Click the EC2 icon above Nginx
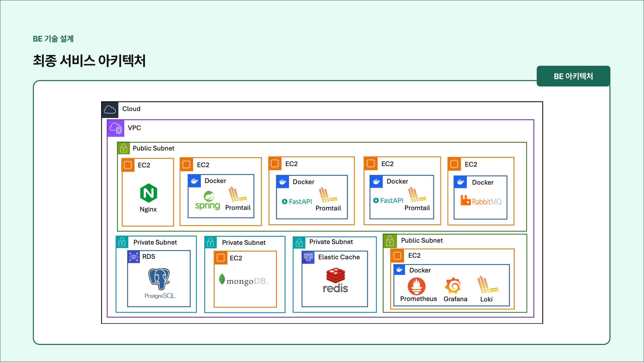Image resolution: width=644 pixels, height=362 pixels. (x=128, y=165)
